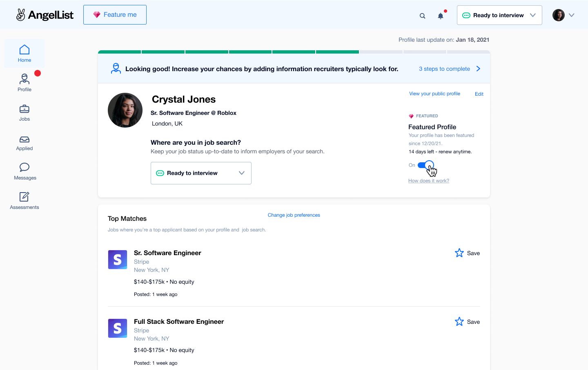Expand the 3 steps to complete banner
Screen dimensions: 588x370
pos(450,69)
